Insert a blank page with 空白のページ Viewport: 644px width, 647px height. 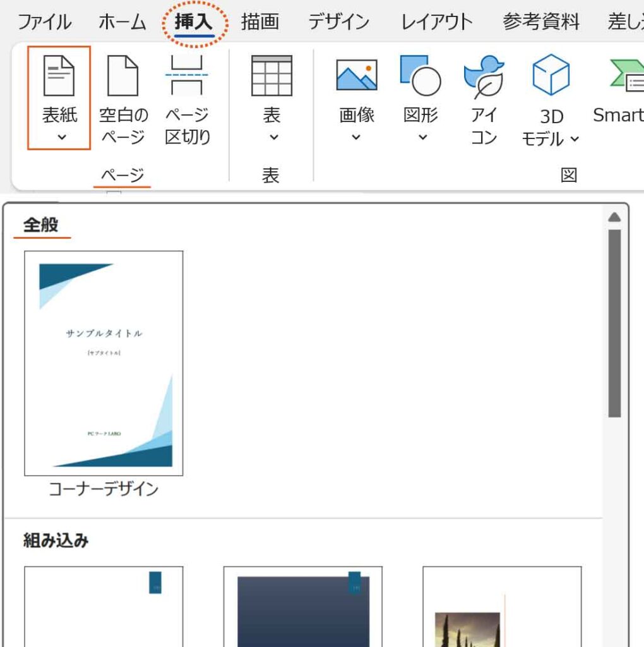pyautogui.click(x=122, y=76)
